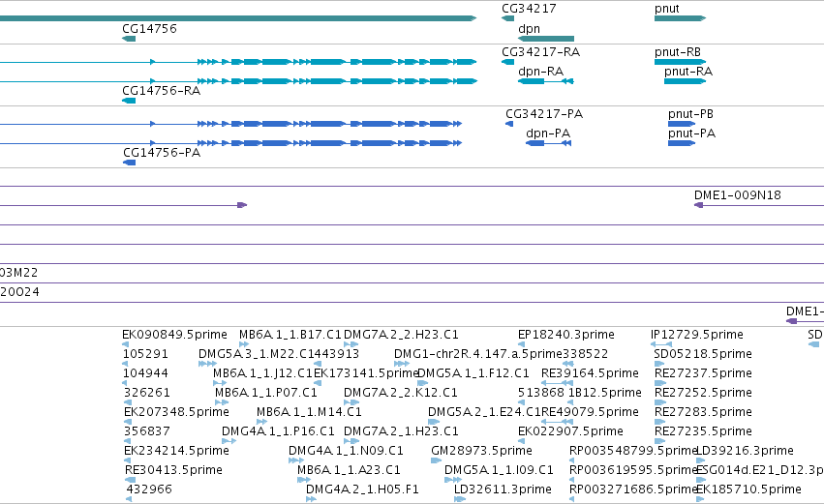The width and height of the screenshot is (824, 504).
Task: Select the pnut-PA protein label
Action: coord(691,133)
